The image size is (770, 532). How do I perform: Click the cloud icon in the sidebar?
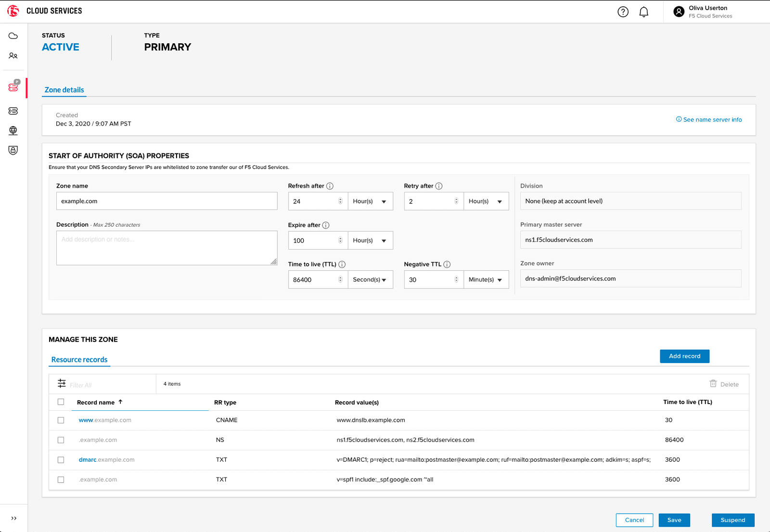13,36
